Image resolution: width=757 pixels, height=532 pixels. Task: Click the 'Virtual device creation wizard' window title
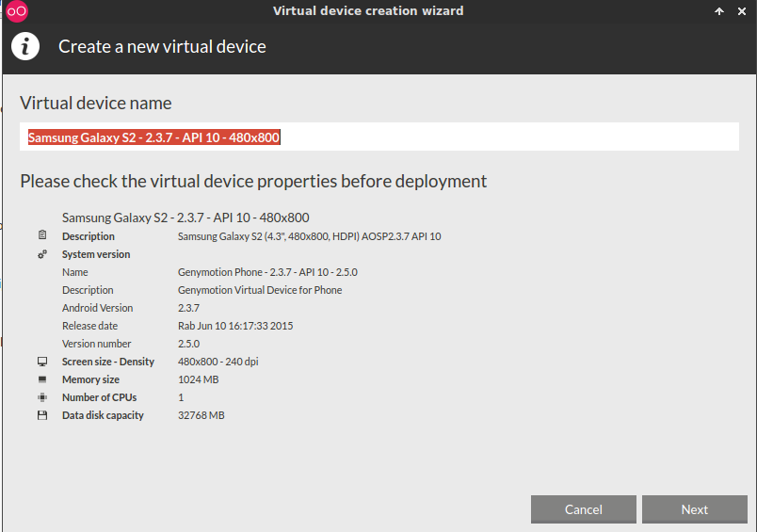(x=368, y=11)
